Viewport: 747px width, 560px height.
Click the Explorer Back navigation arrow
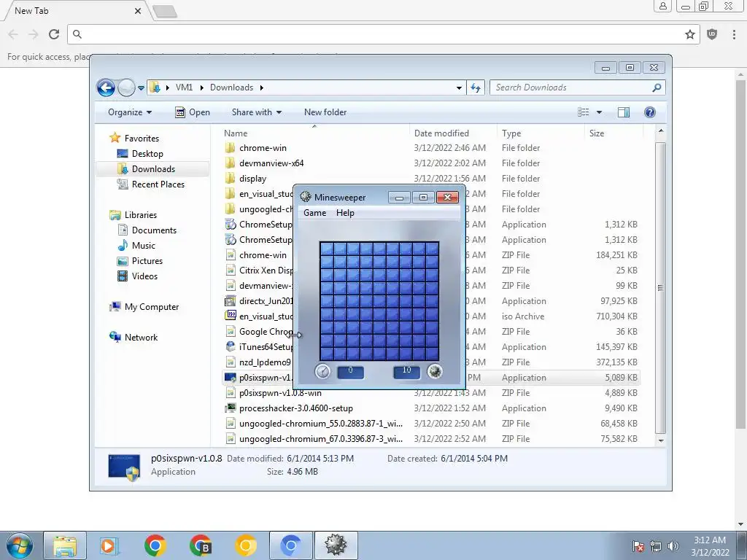pyautogui.click(x=106, y=87)
